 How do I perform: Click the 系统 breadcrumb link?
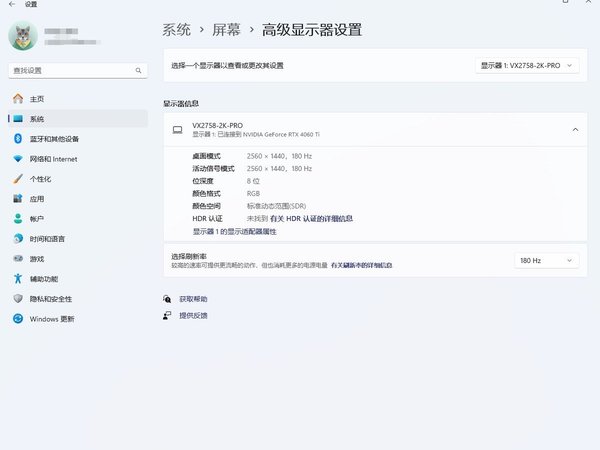click(x=176, y=29)
